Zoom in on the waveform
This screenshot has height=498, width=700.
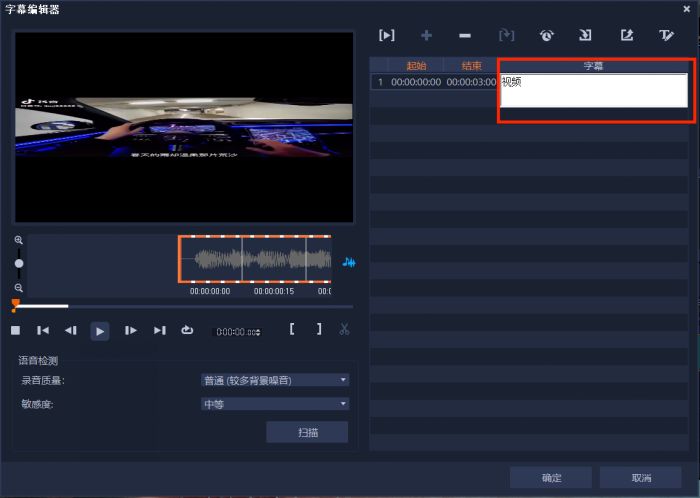[18, 240]
